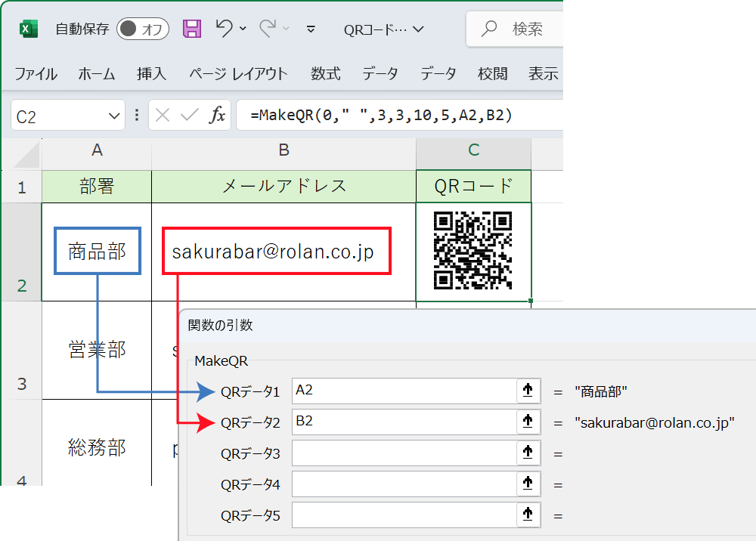
Task: Click in the 検索 search box
Action: [x=515, y=29]
